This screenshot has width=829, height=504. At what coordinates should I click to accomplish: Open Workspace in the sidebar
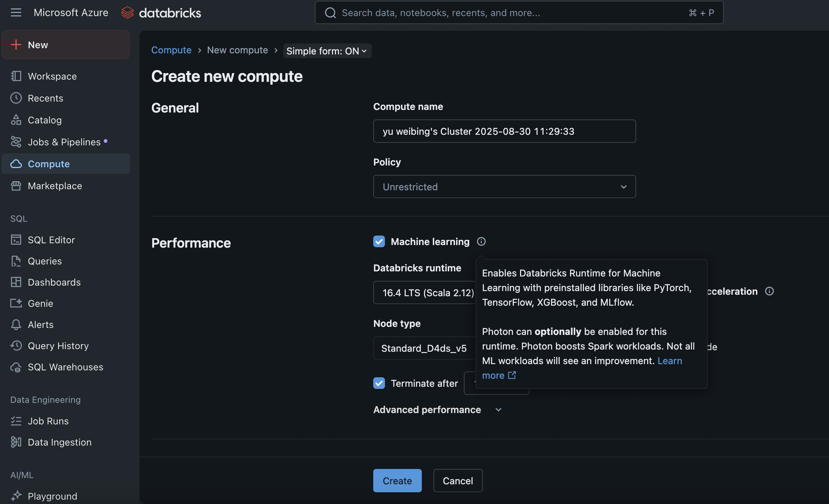66,76
